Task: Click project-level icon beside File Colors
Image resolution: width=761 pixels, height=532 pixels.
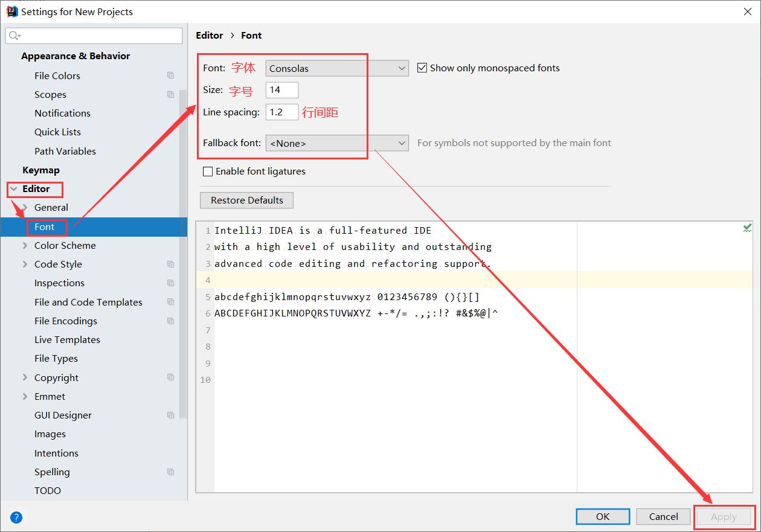Action: pyautogui.click(x=171, y=75)
